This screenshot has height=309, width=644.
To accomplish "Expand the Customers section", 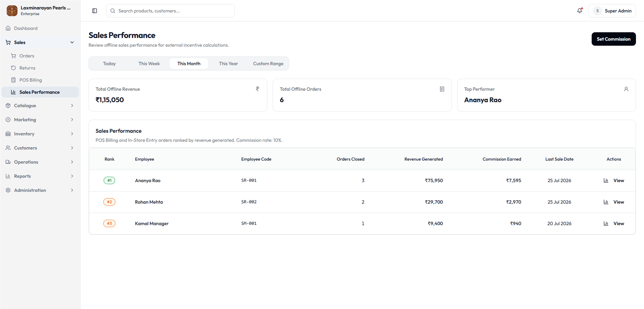I will point(40,148).
